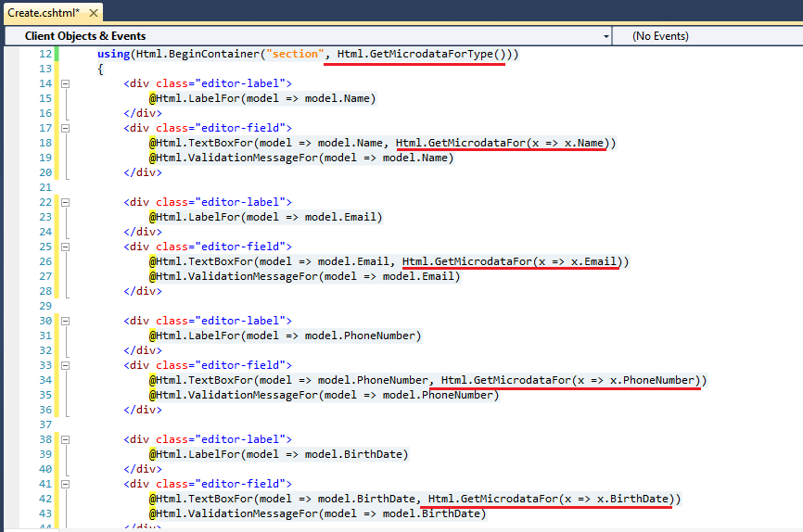Click Html.GetMicrodataFor(x => x.Name)
This screenshot has width=803, height=532.
[x=503, y=143]
